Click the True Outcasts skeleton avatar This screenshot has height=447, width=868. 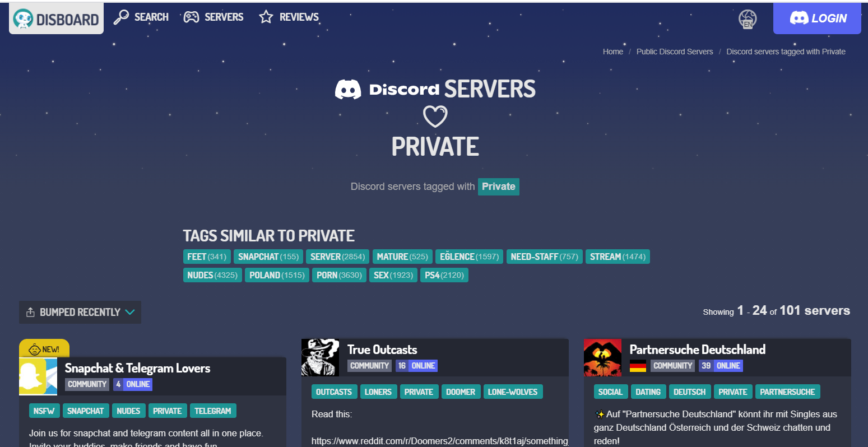321,357
